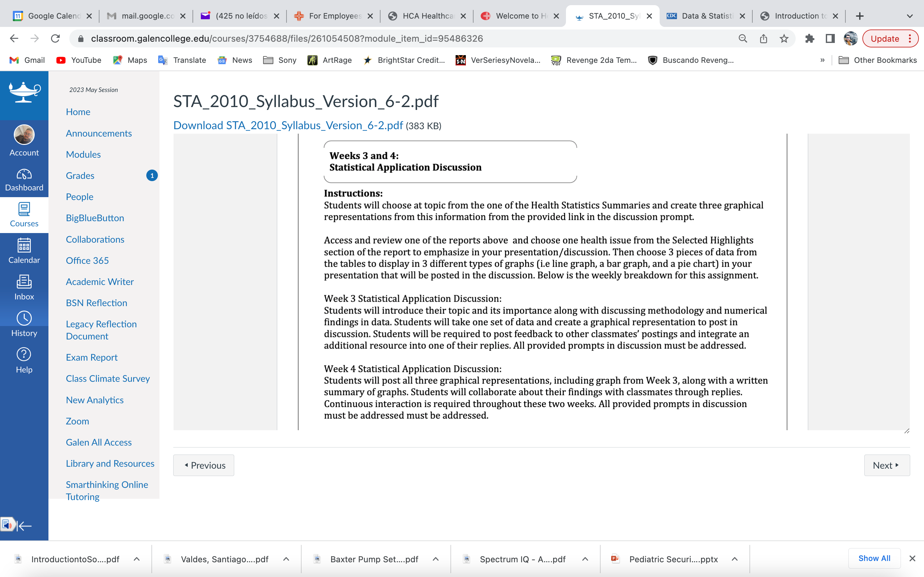Open the Immersive Reader icon bottom left
924x577 pixels.
[7, 525]
